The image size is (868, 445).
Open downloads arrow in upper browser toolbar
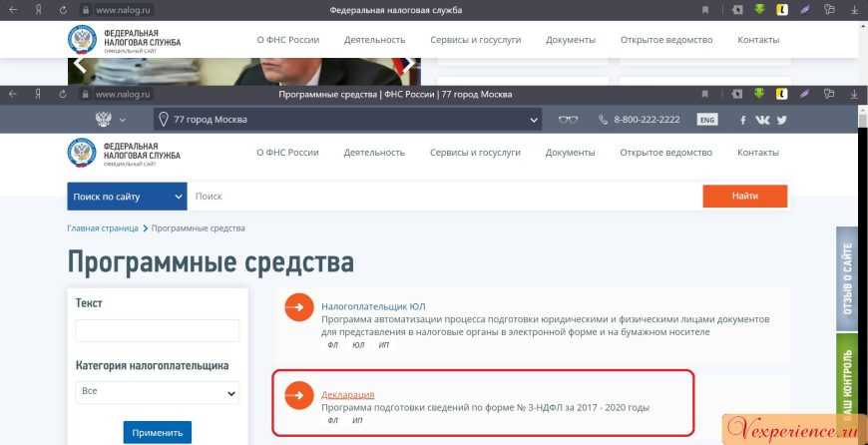854,10
